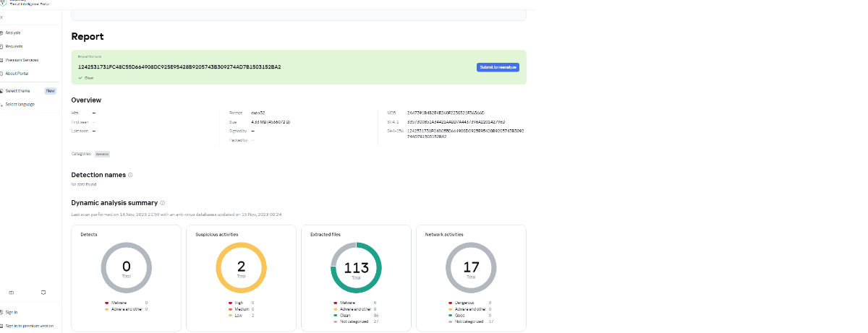Viewport: 868px width, 333px height.
Task: Click Submit to reanalyze button
Action: click(498, 67)
